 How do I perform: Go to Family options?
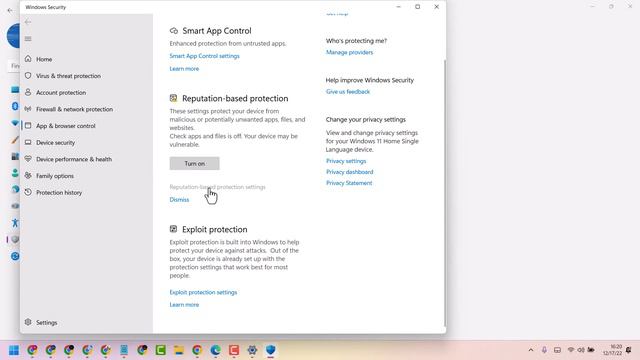pos(55,176)
